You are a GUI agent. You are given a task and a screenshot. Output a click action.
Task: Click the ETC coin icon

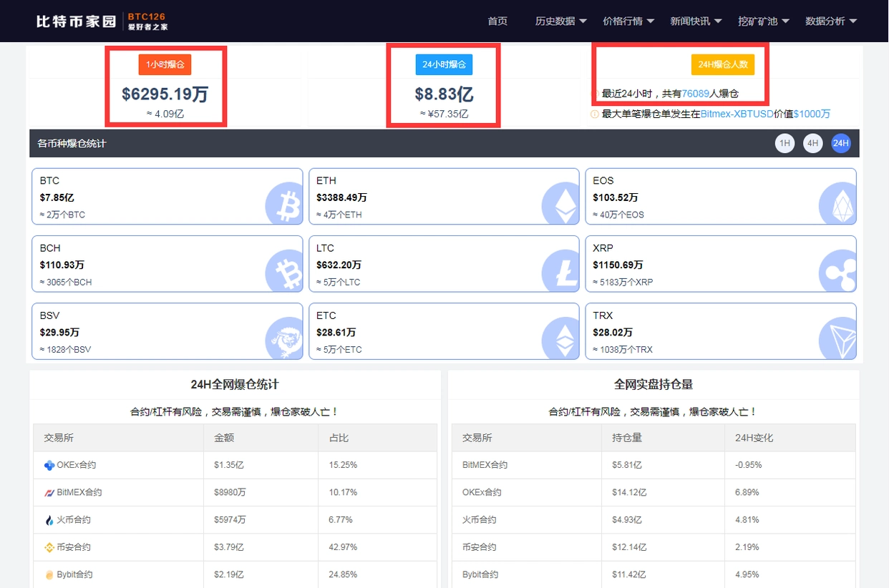(x=560, y=338)
